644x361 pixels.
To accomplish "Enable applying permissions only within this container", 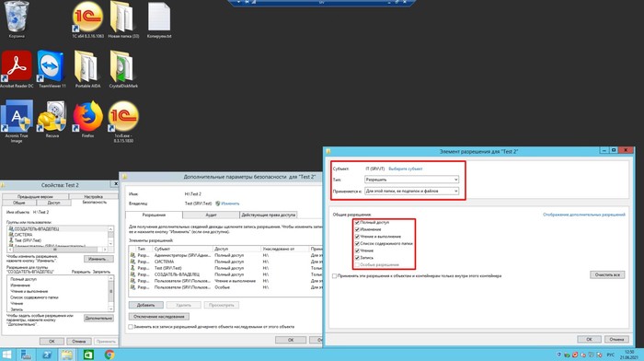I will 334,276.
